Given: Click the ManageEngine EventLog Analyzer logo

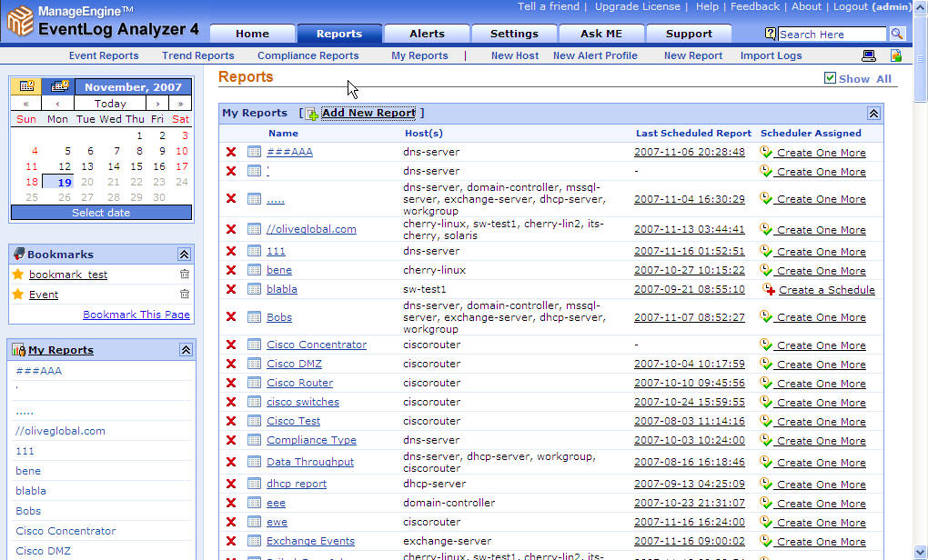Looking at the screenshot, I should click(103, 21).
